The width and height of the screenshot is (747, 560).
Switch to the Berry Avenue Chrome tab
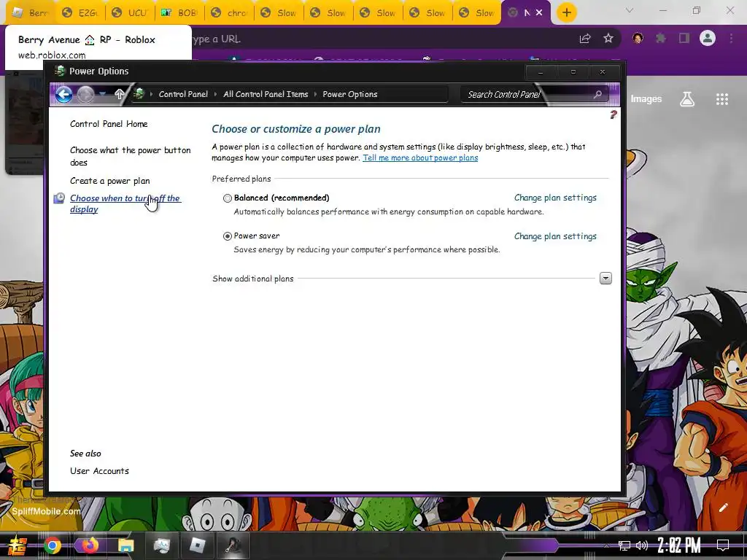(x=31, y=13)
